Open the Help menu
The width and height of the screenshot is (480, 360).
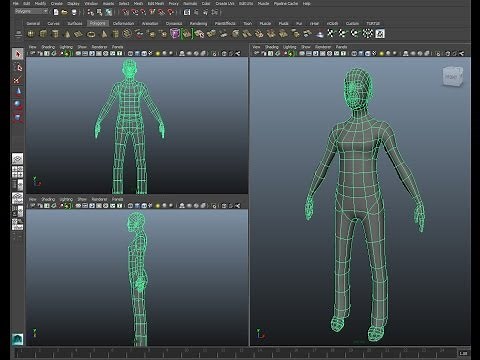(307, 4)
